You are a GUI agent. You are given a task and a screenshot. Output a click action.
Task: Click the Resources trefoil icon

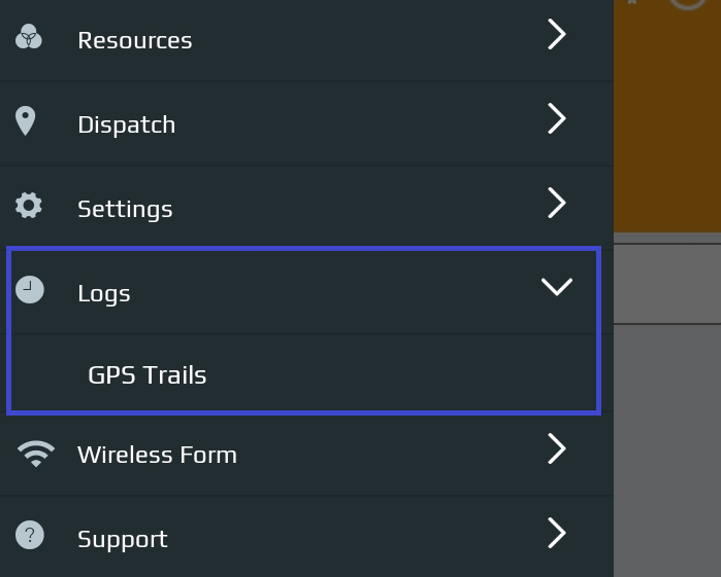(x=29, y=37)
